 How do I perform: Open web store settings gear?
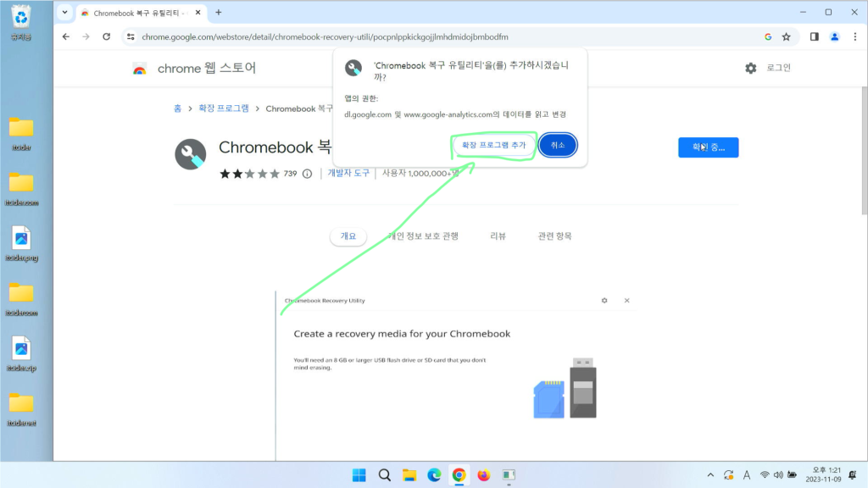pos(751,68)
